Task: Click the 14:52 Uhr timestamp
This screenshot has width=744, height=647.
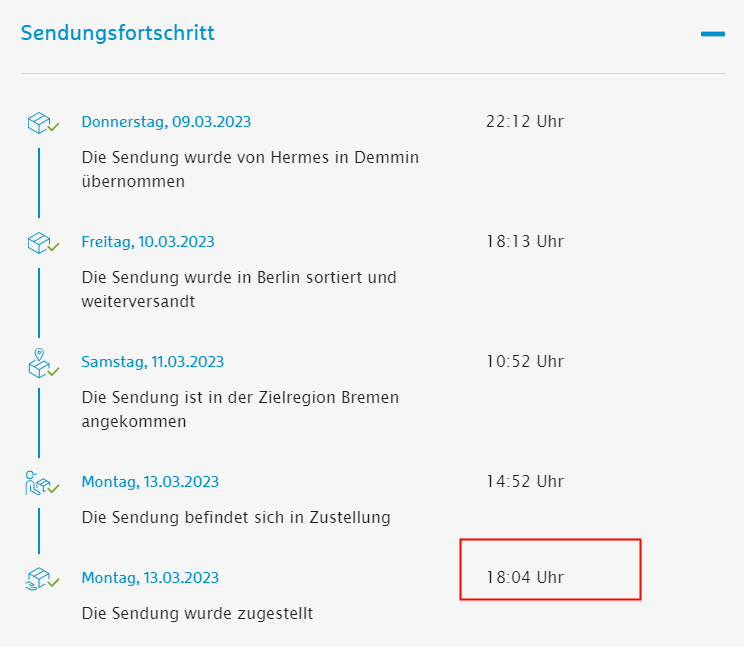Action: pos(525,482)
